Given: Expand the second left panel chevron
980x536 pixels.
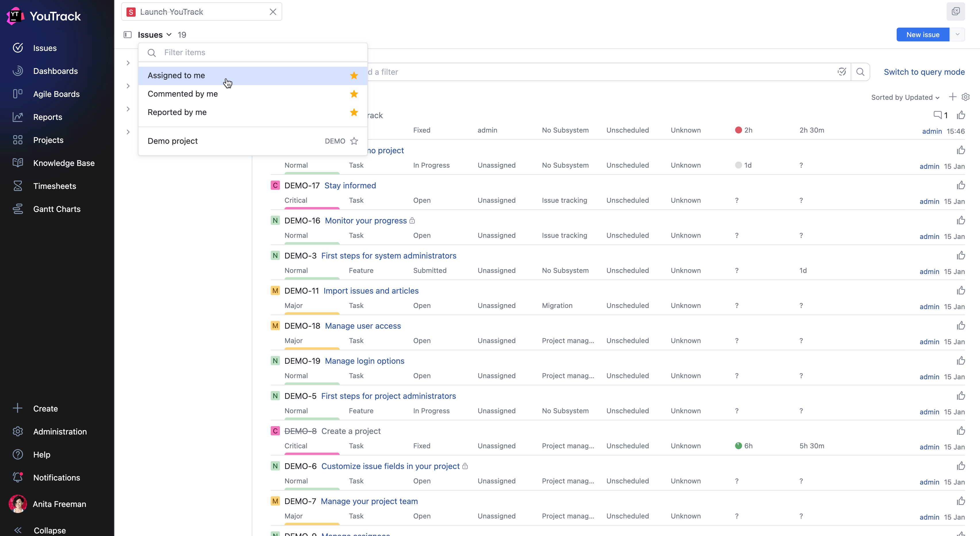Looking at the screenshot, I should [x=128, y=86].
